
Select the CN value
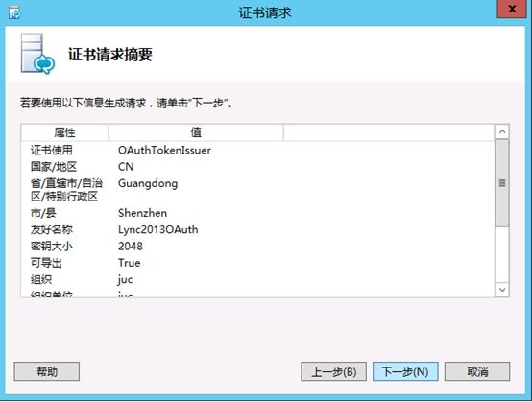[x=126, y=166]
